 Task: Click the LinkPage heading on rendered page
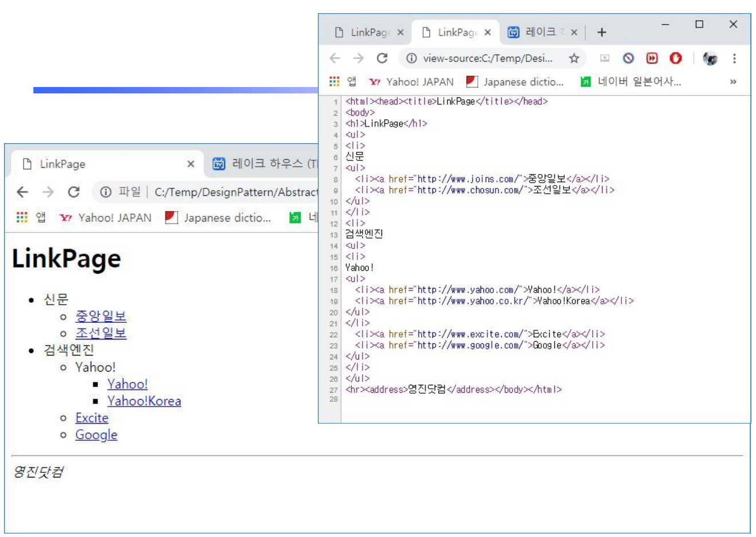(x=66, y=259)
